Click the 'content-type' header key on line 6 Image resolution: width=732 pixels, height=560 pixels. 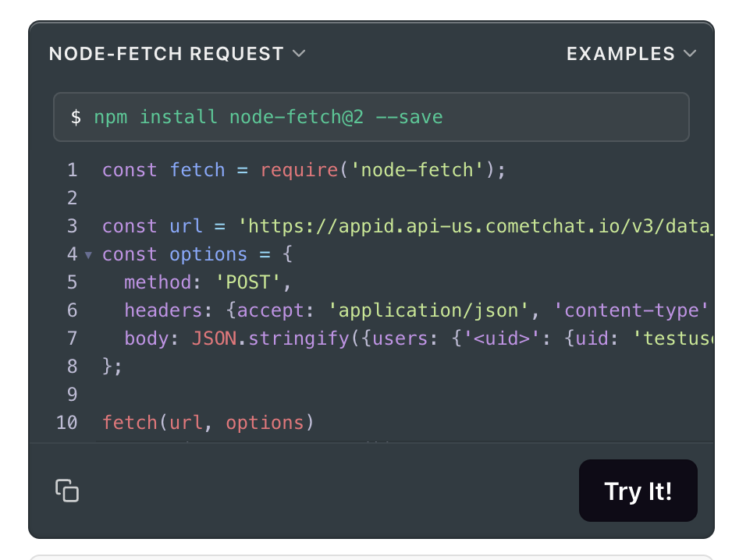631,310
